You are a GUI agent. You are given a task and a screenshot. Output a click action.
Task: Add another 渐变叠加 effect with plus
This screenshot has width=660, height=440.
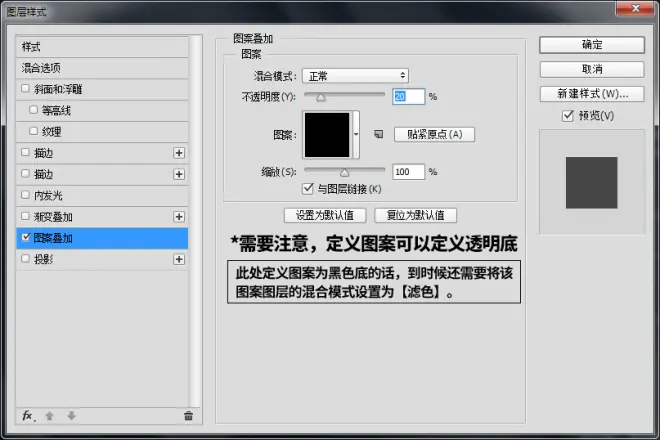179,216
